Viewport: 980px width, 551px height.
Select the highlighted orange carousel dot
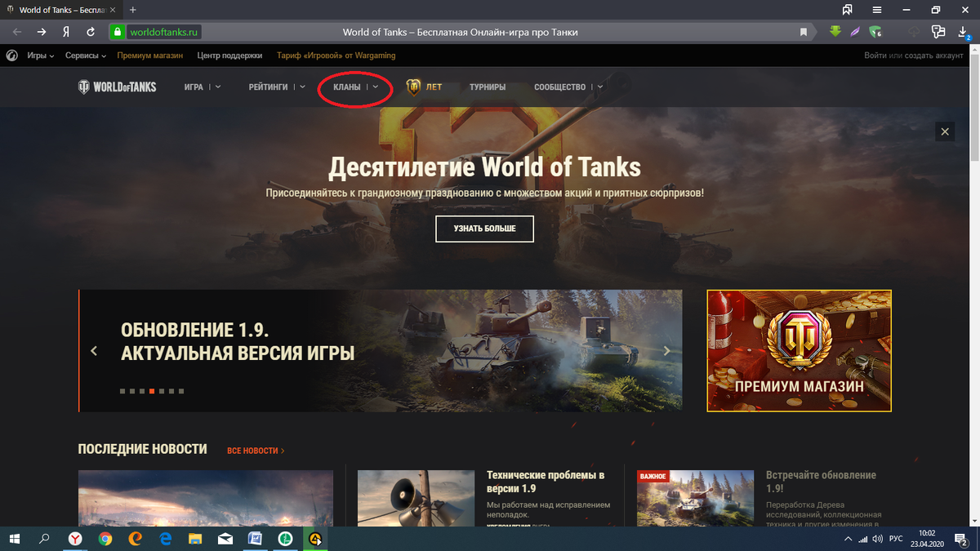point(152,392)
